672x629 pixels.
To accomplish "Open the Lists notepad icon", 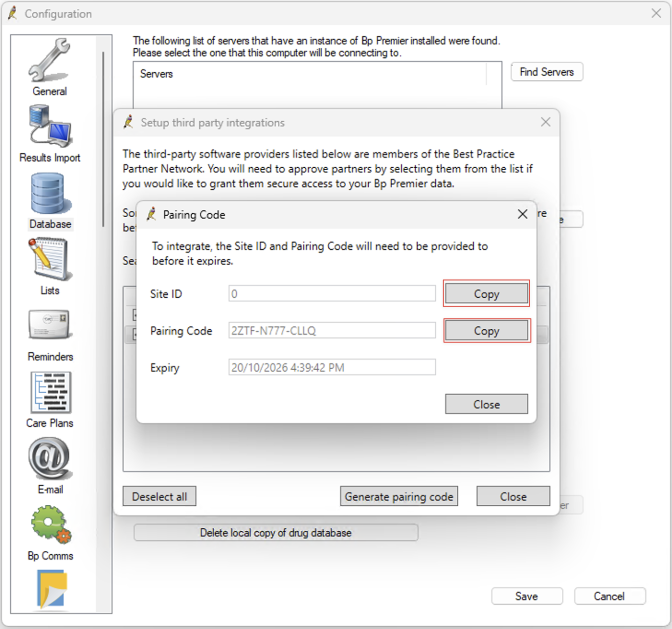I will click(x=50, y=259).
